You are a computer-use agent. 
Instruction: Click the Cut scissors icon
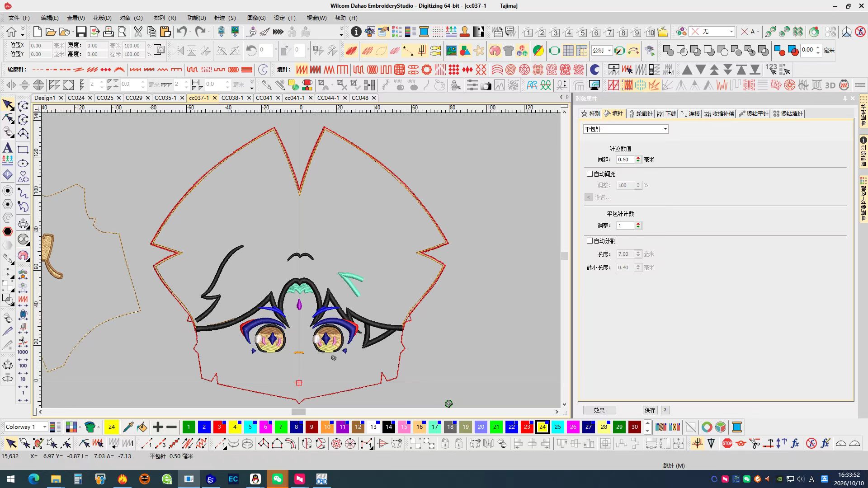138,32
